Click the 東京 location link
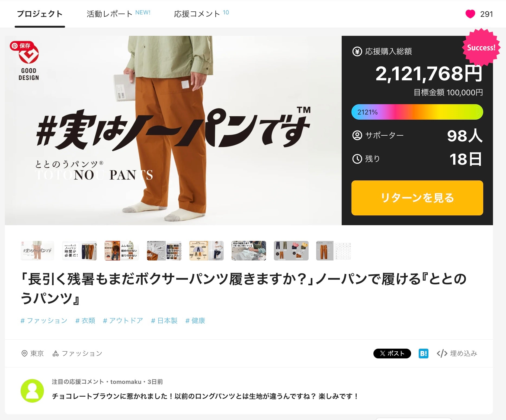Screen dimensions: 506x420 click(x=37, y=353)
